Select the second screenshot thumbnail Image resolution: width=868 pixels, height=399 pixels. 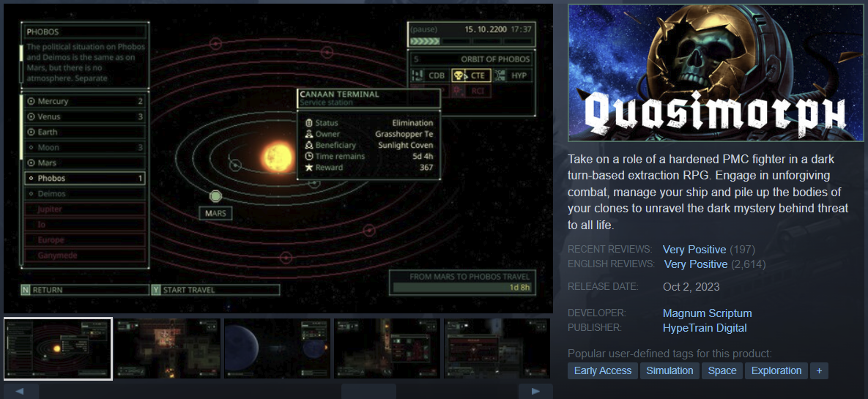(x=168, y=348)
